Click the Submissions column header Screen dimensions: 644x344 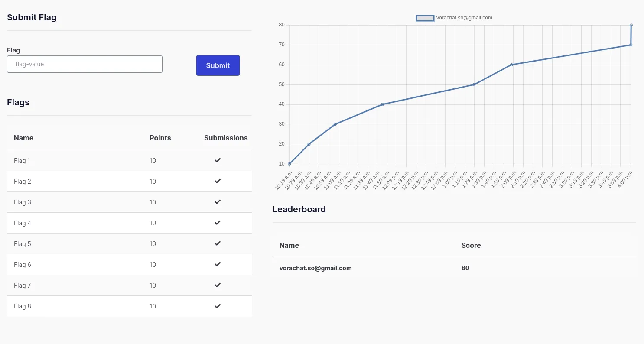(x=226, y=138)
